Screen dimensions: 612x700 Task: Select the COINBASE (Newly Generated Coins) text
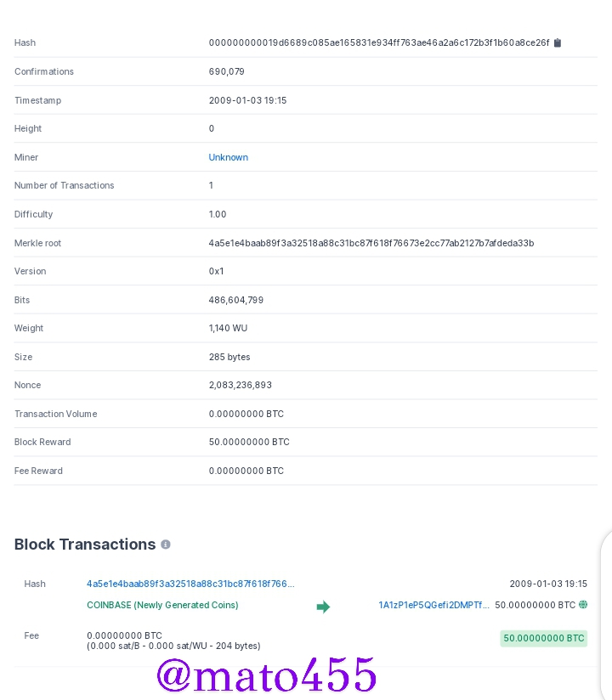click(162, 605)
